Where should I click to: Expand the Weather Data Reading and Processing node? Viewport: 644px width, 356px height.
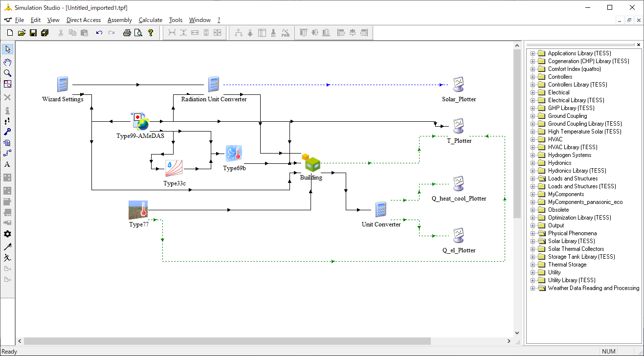pyautogui.click(x=533, y=288)
